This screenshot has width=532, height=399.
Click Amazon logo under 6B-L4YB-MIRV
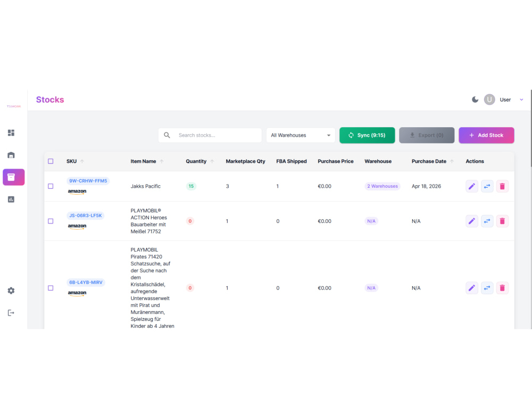click(77, 293)
